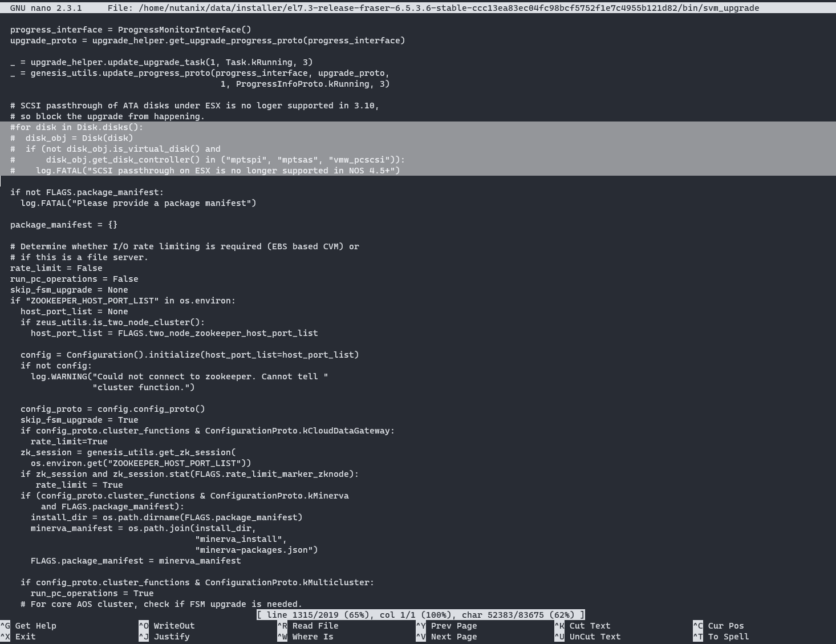Viewport: 836px width, 644px height.
Task: Click the Prev Page shortcut
Action: pos(453,626)
